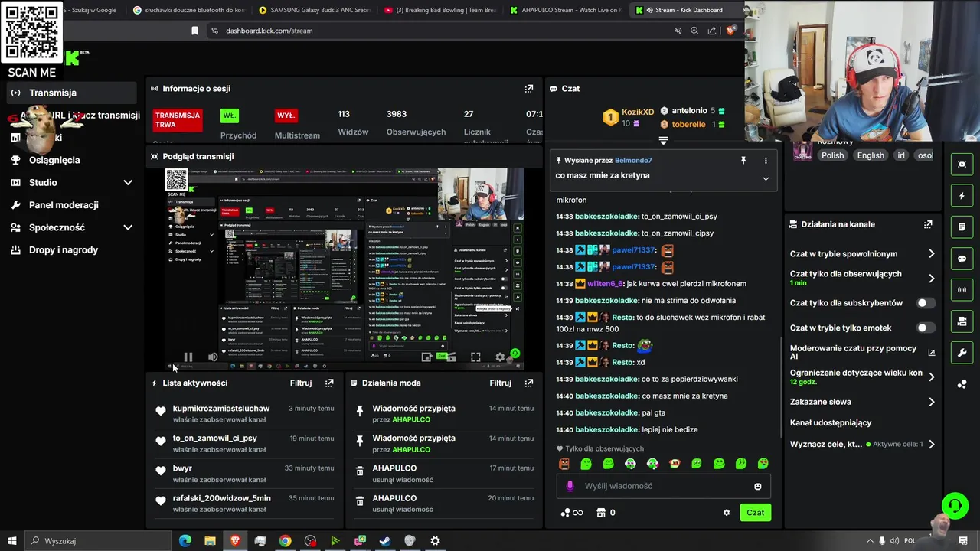Pop out the Lista aktywności panel
This screenshot has height=551, width=980.
coord(329,383)
